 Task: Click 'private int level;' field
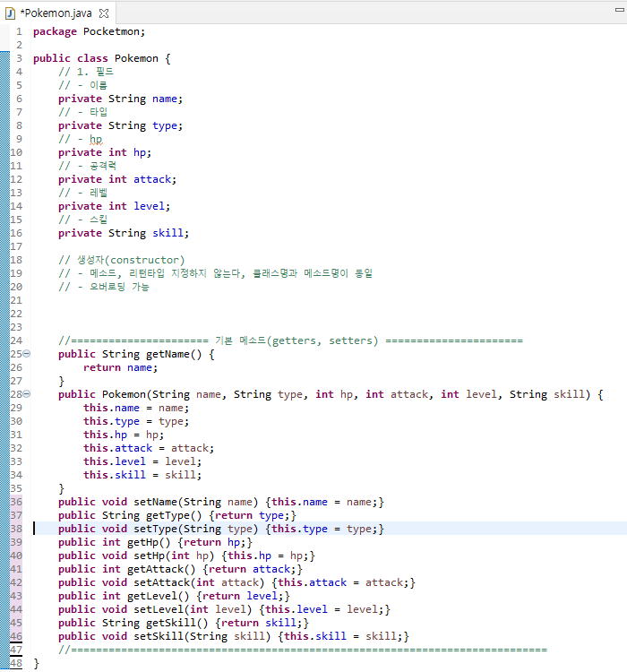pyautogui.click(x=114, y=206)
